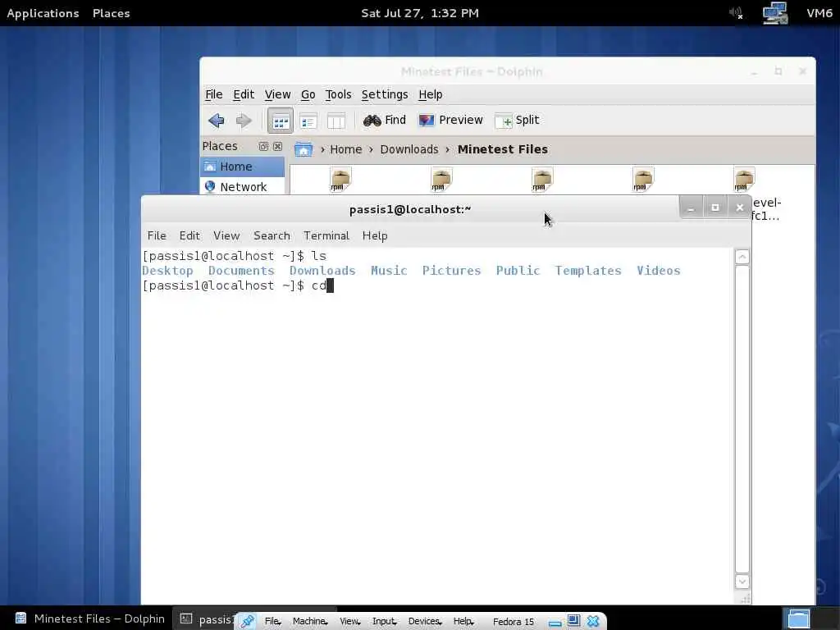Viewport: 840px width, 630px height.
Task: Toggle Preview in Dolphin toolbar
Action: (450, 120)
